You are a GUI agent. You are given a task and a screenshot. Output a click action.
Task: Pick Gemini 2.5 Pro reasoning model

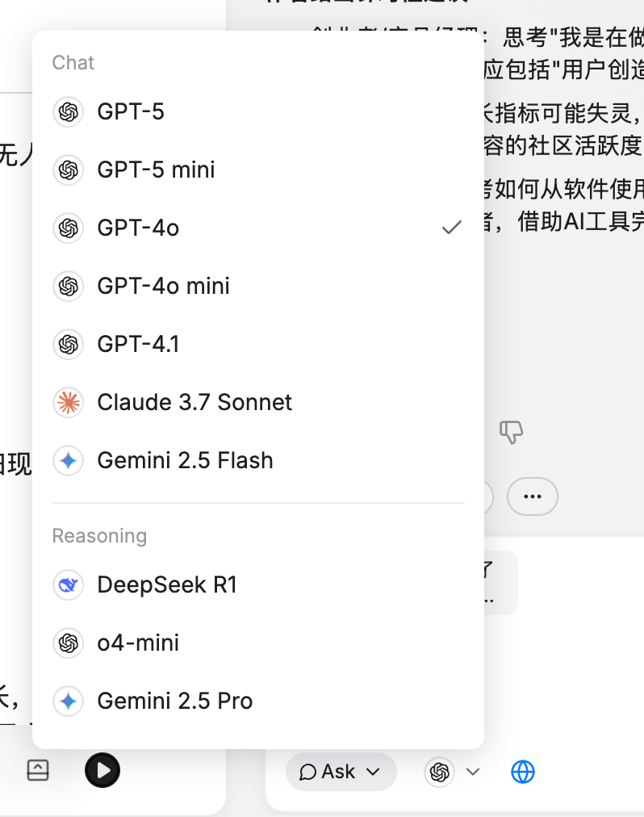coord(258,701)
